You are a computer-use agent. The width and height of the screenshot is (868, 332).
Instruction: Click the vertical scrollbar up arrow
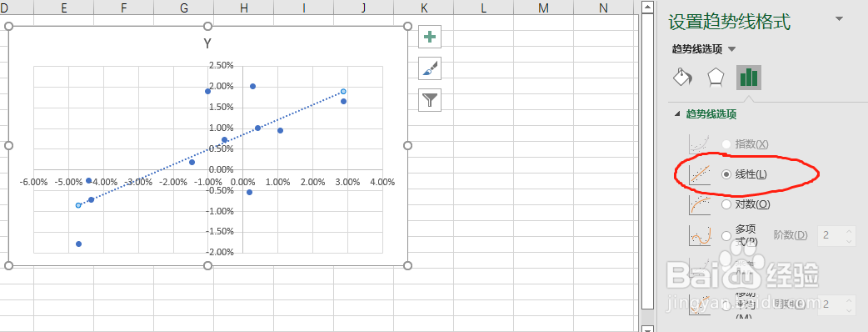[647, 7]
